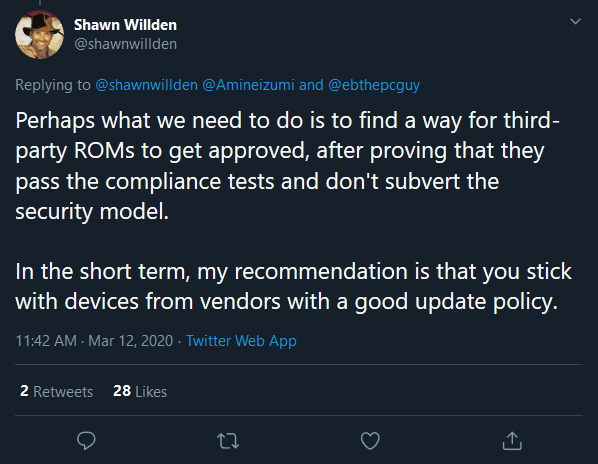Open Shawn Willden's profile avatar picture

39,35
